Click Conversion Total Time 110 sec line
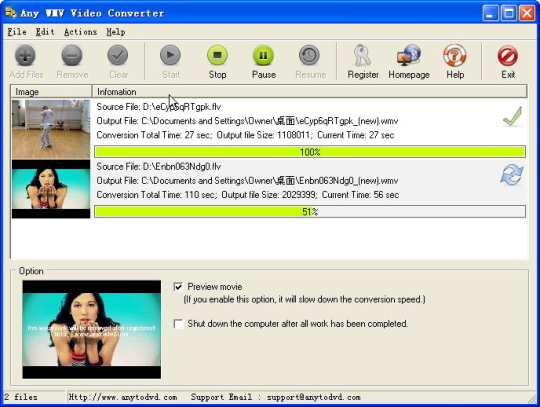This screenshot has width=540, height=407. (x=248, y=195)
